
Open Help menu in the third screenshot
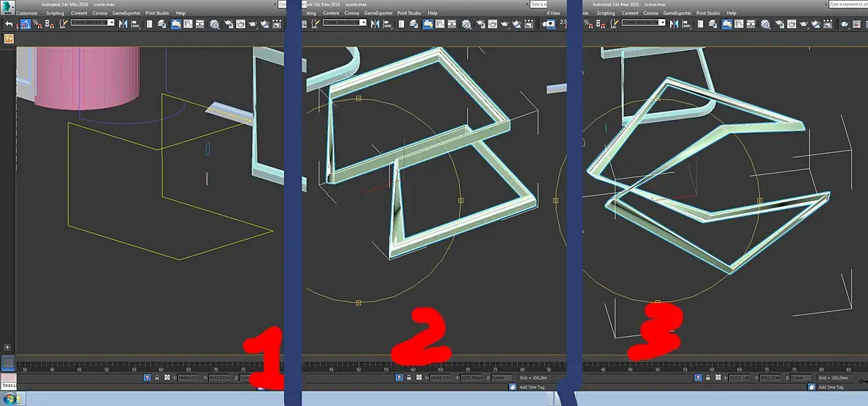click(x=732, y=13)
